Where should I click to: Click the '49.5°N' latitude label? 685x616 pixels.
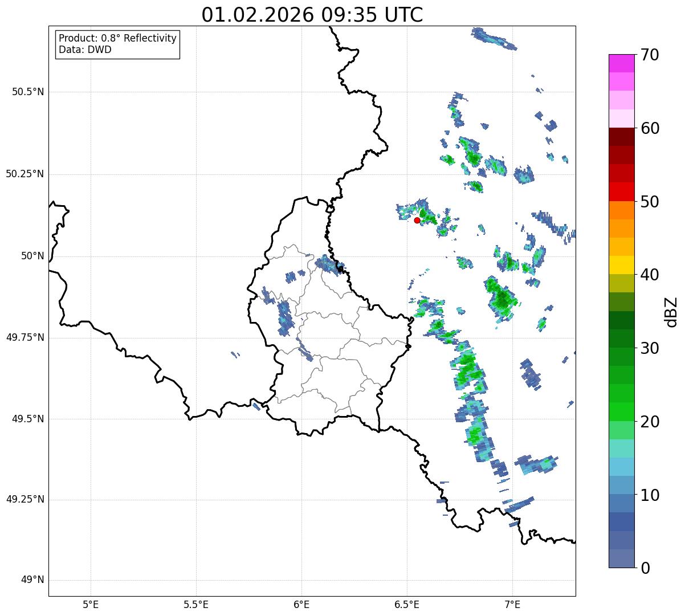(28, 419)
